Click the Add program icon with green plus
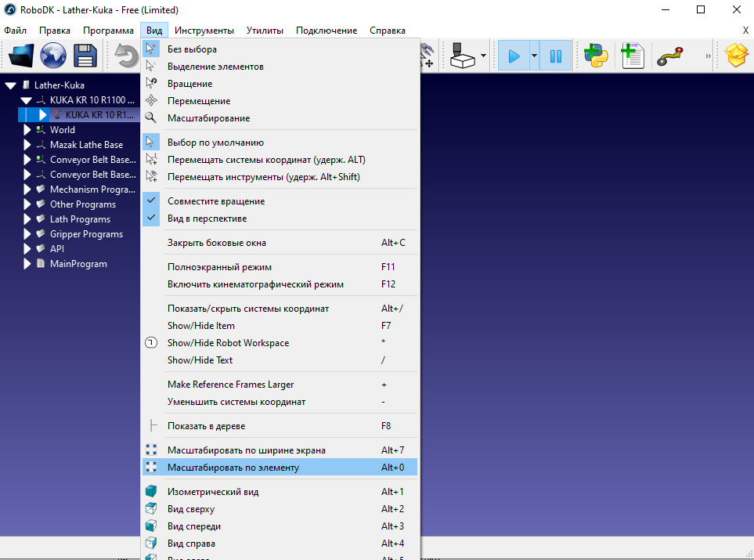 631,56
